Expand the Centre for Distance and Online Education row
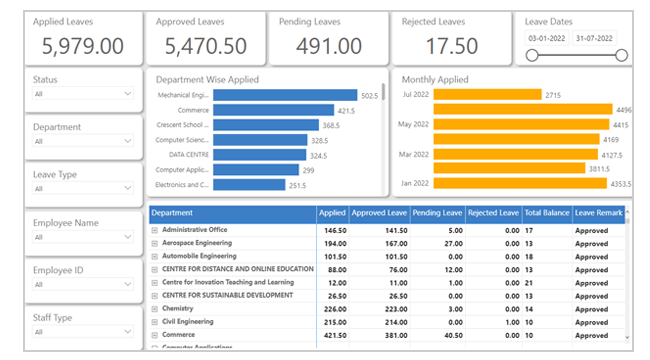Screen dimensions: 650x360 [x=155, y=270]
